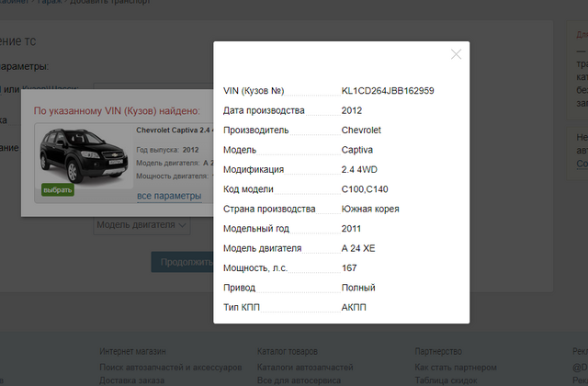This screenshot has width=588, height=386.
Task: Click model year value 2011
Action: (x=351, y=229)
